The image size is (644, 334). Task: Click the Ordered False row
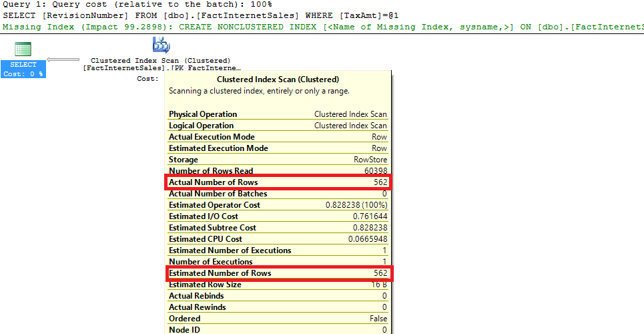278,319
